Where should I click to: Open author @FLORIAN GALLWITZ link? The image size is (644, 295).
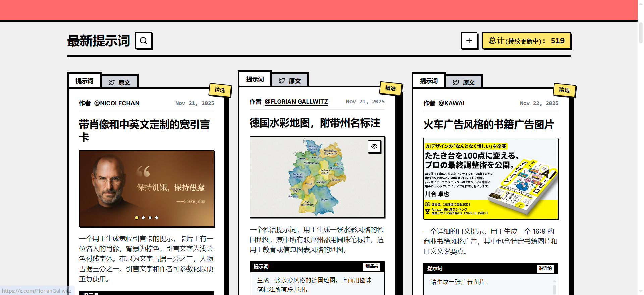pyautogui.click(x=296, y=102)
